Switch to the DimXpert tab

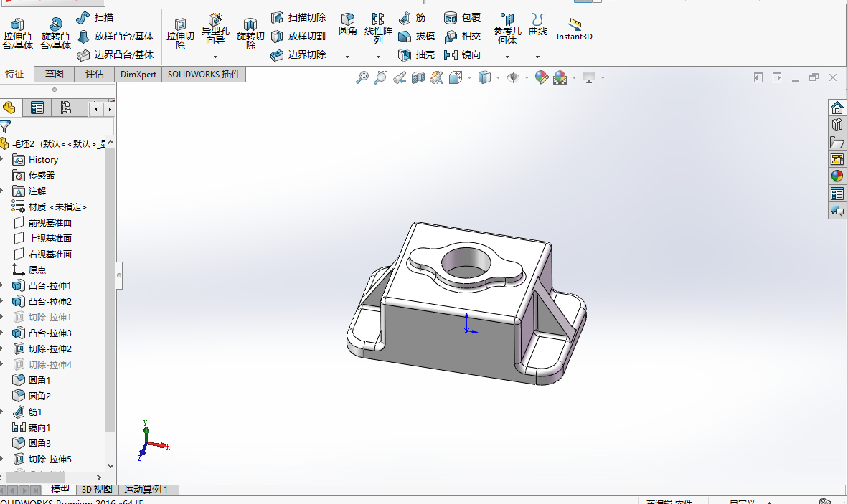(x=138, y=74)
